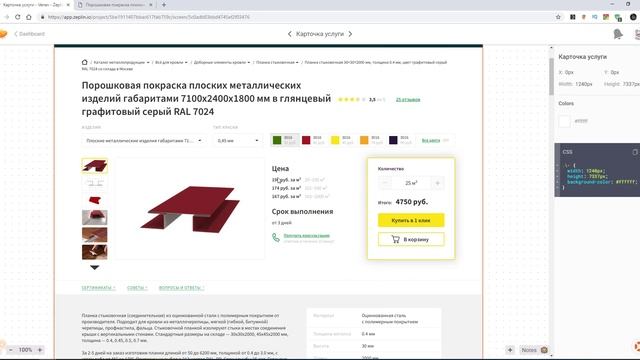This screenshot has height=360, width=640.
Task: Select the second drawing thumbnail
Action: 95,183
